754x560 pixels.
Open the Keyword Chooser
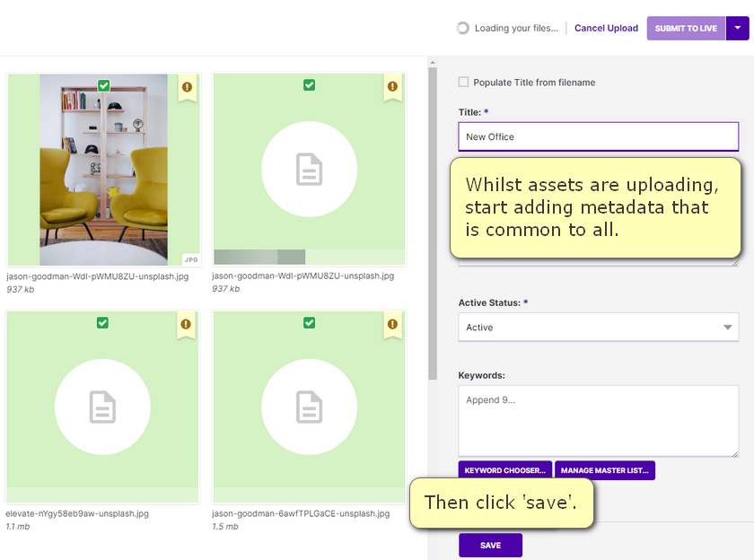(x=504, y=470)
